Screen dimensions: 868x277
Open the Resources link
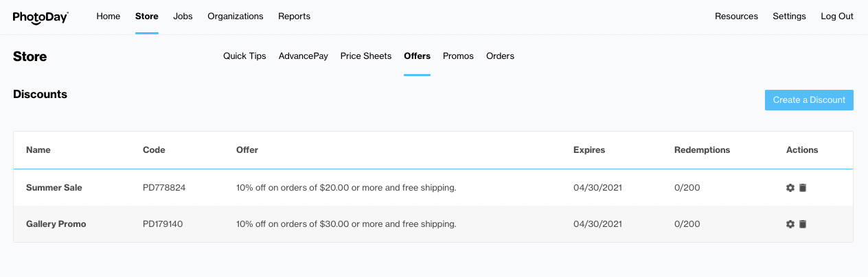(736, 16)
